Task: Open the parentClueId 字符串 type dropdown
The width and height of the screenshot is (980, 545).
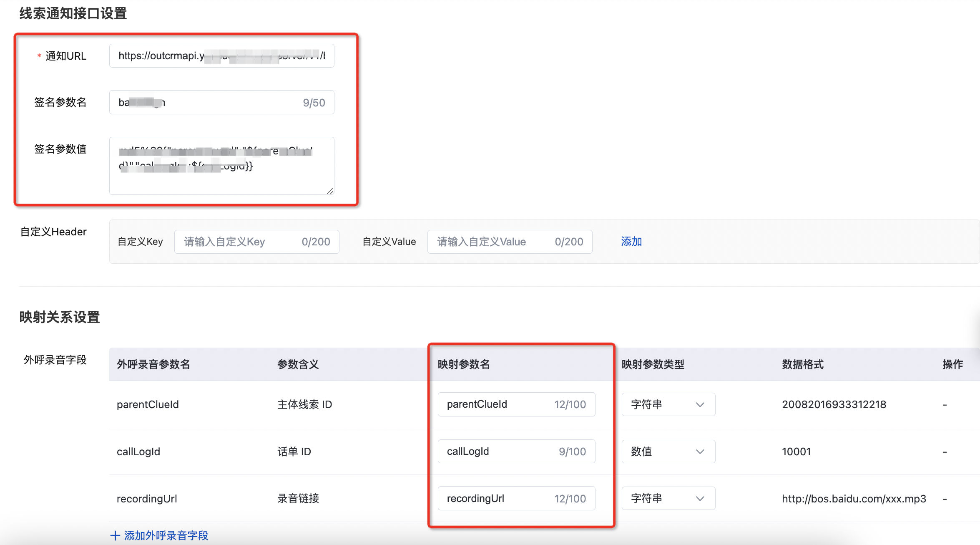Action: click(668, 404)
